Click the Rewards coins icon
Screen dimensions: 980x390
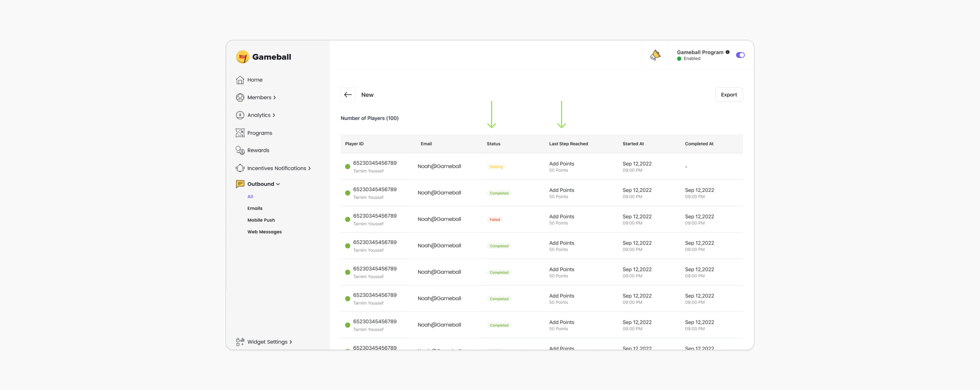pos(240,150)
